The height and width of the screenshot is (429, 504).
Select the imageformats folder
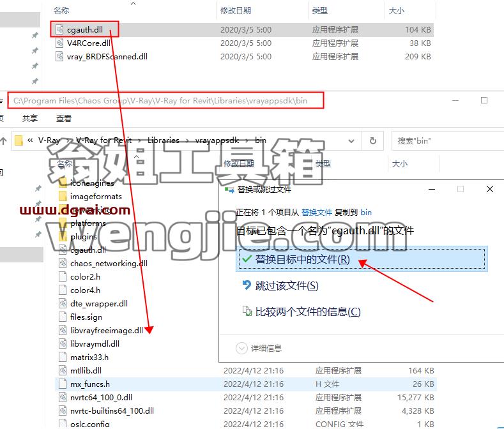click(x=96, y=197)
